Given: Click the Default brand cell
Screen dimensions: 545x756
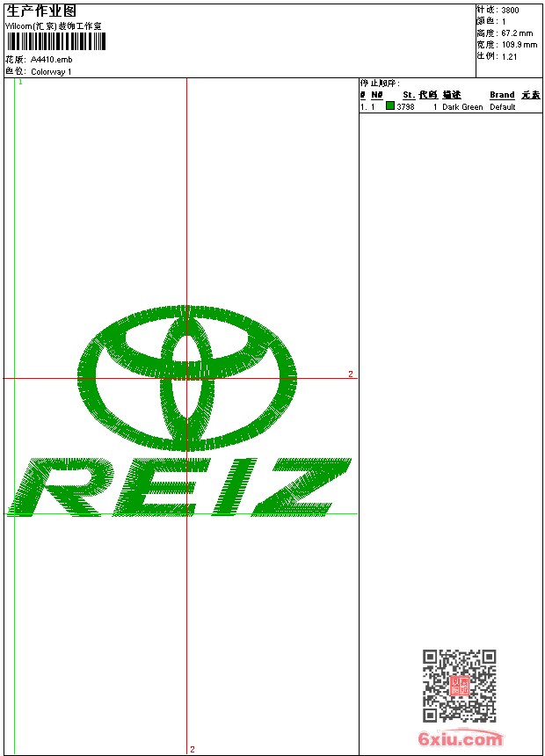Looking at the screenshot, I should click(503, 107).
